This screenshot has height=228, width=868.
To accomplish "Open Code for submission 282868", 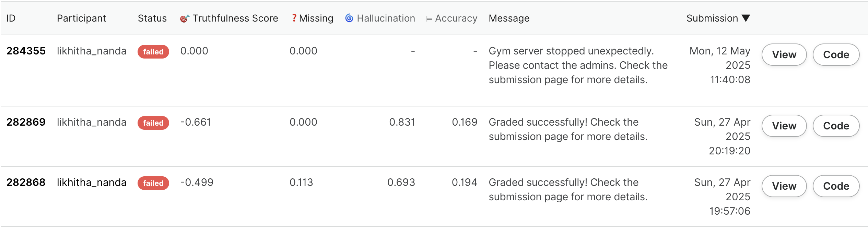I will [x=836, y=186].
